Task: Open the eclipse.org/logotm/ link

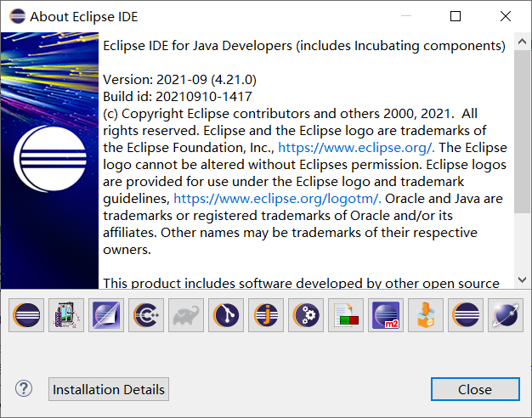Action: pos(277,199)
